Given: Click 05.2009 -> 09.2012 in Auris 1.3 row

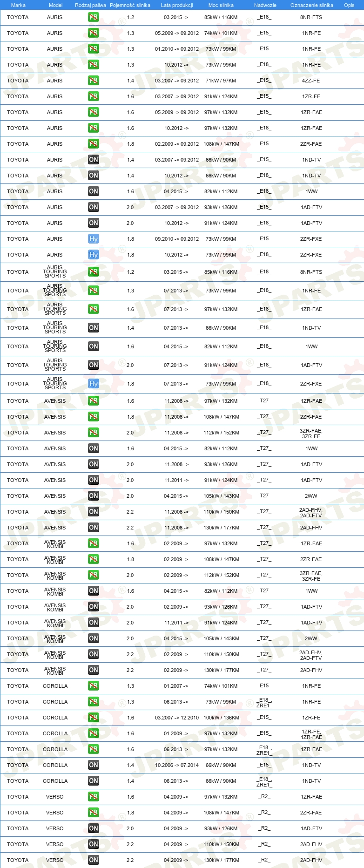Looking at the screenshot, I should pos(177,33).
